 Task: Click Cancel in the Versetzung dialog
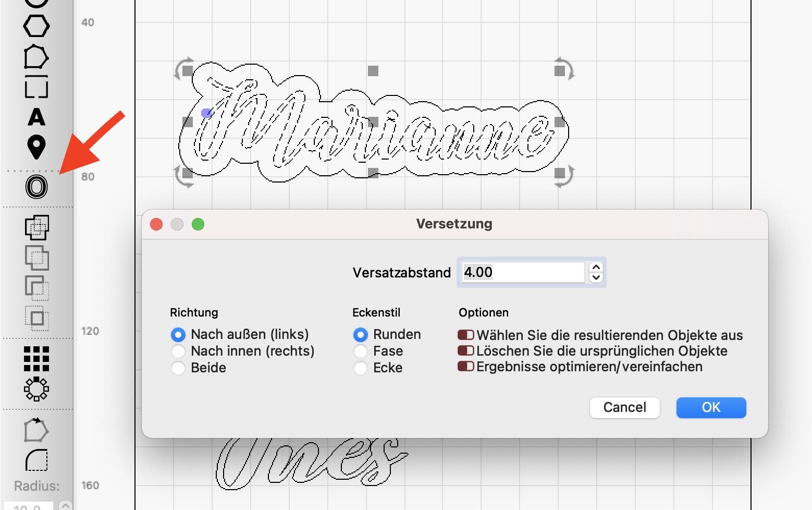(x=624, y=407)
